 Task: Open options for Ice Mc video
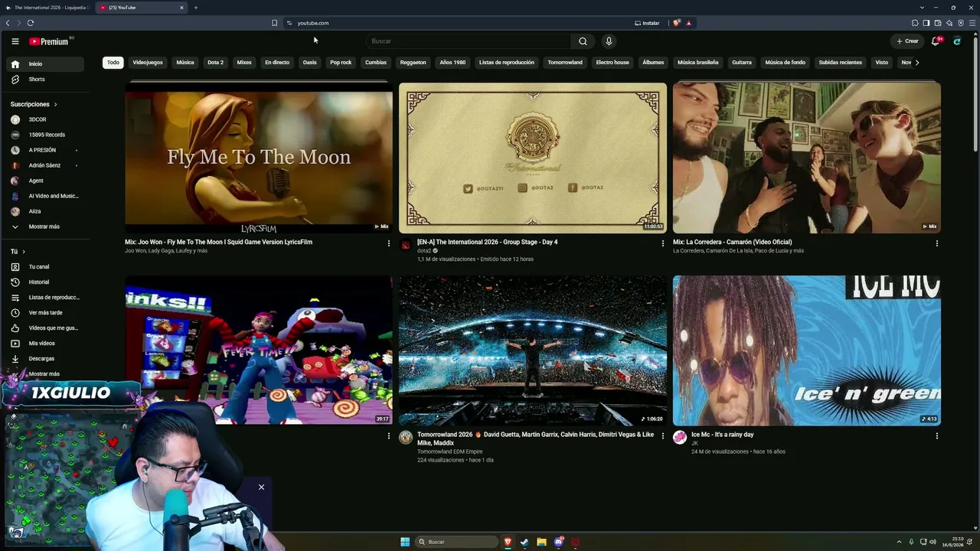coord(936,436)
